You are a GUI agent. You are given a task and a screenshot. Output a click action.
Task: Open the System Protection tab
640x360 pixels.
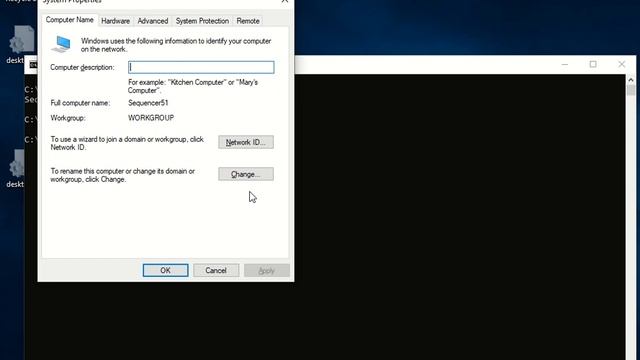[202, 21]
